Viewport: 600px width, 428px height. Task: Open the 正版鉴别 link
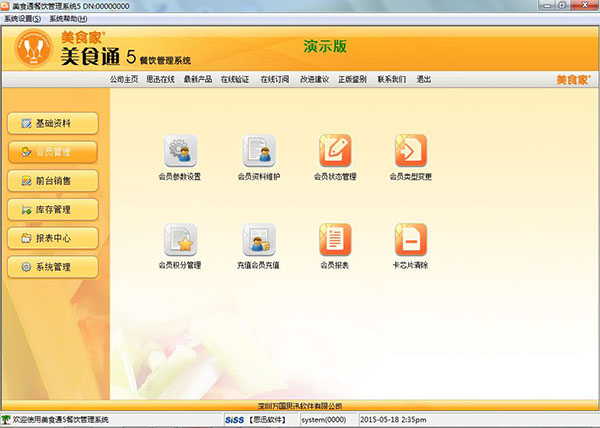(x=352, y=79)
